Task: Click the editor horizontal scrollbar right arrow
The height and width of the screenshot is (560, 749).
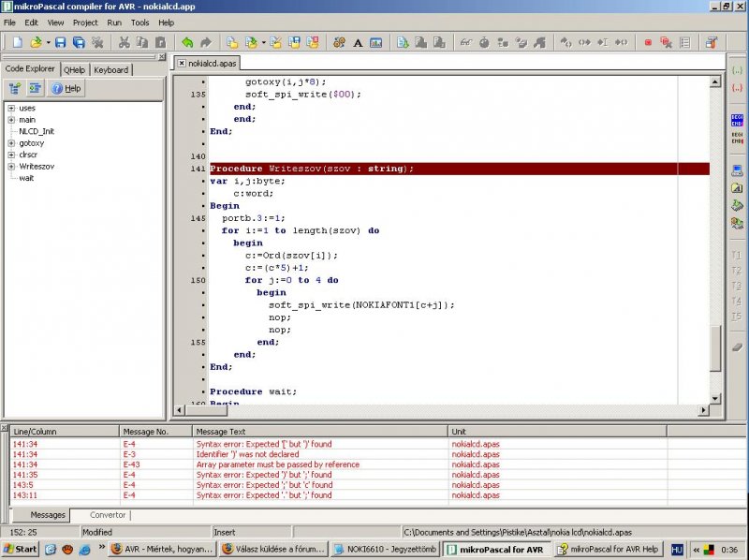Action: [x=704, y=410]
